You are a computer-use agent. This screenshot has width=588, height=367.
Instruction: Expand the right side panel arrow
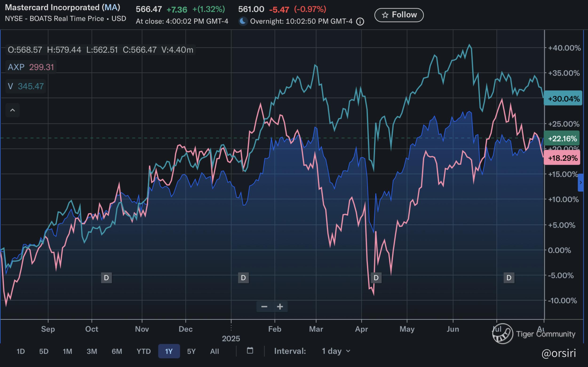pos(580,182)
